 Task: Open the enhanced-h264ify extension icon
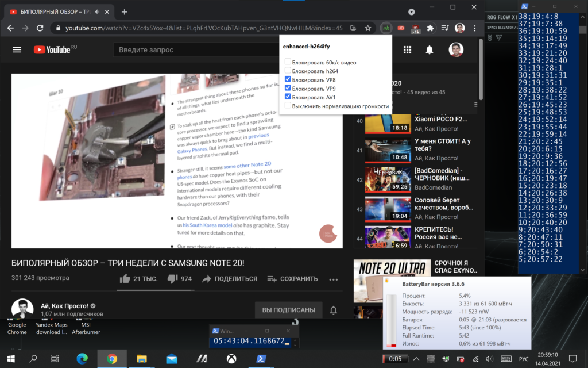pos(386,28)
